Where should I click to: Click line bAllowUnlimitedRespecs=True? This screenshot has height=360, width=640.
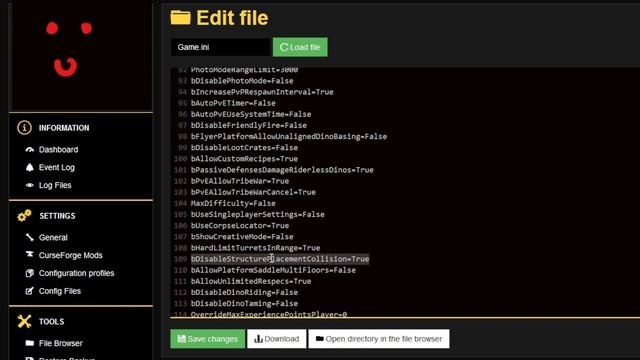pyautogui.click(x=251, y=281)
